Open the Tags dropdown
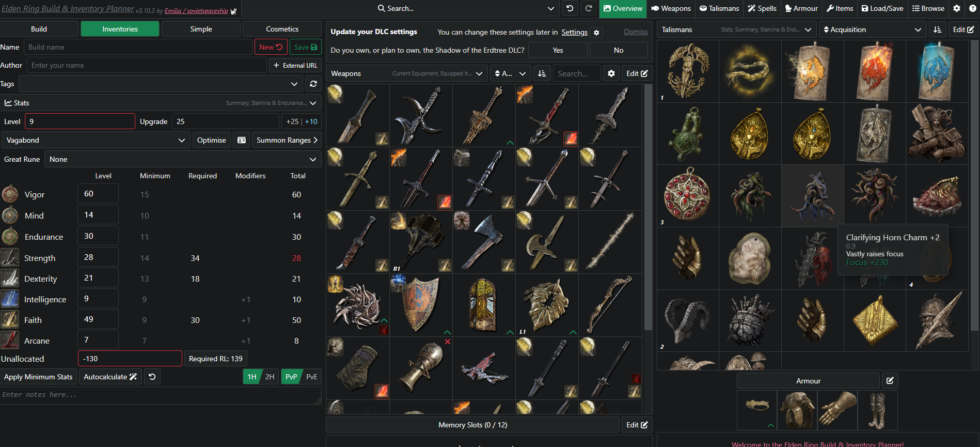This screenshot has width=980, height=447. pos(294,84)
